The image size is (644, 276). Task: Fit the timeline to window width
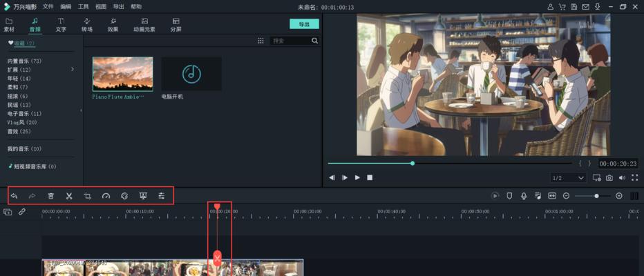[552, 196]
